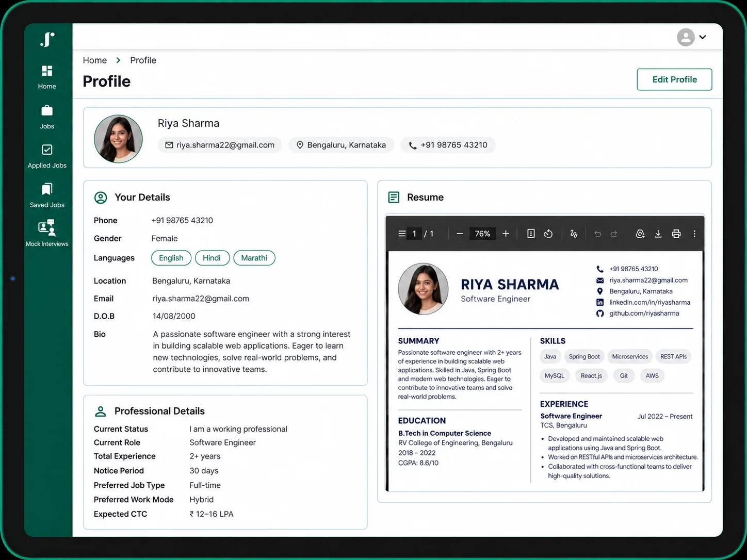Go to Applied Jobs in sidebar
The height and width of the screenshot is (560, 747).
coord(47,156)
